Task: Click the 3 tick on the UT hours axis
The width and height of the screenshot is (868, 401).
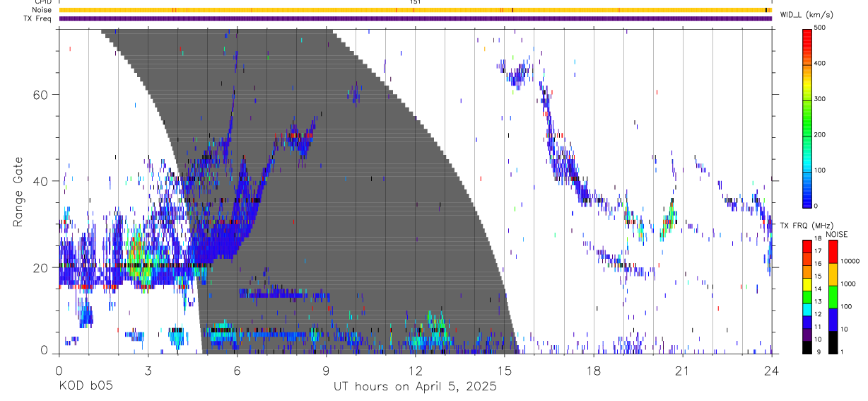Action: 148,371
